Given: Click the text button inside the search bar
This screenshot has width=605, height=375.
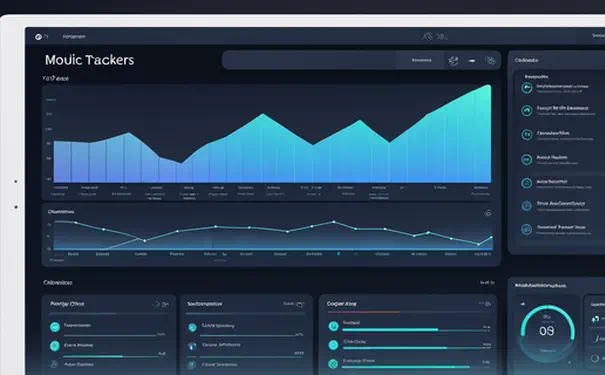Looking at the screenshot, I should point(421,60).
